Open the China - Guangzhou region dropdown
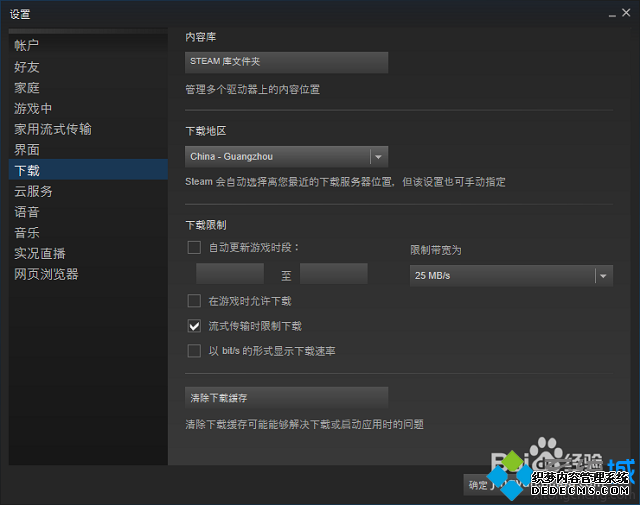Image resolution: width=640 pixels, height=505 pixels. coord(286,157)
